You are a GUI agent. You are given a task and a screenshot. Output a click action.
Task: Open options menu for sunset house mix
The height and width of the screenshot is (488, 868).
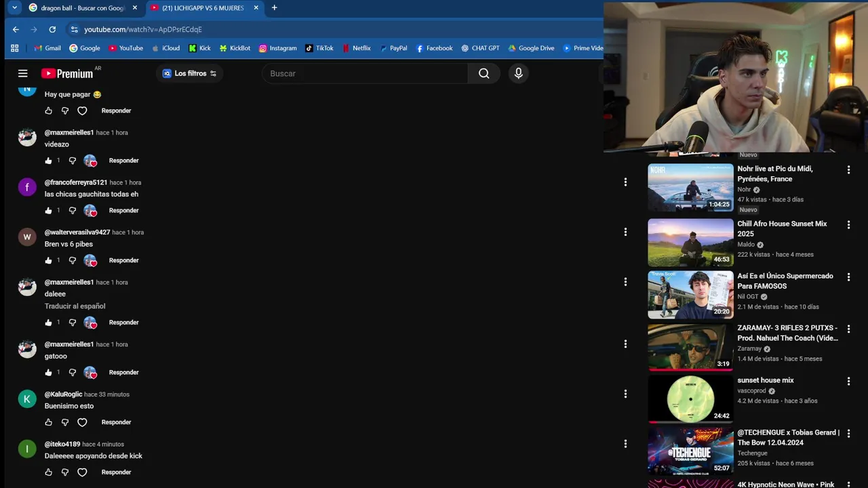coord(848,382)
